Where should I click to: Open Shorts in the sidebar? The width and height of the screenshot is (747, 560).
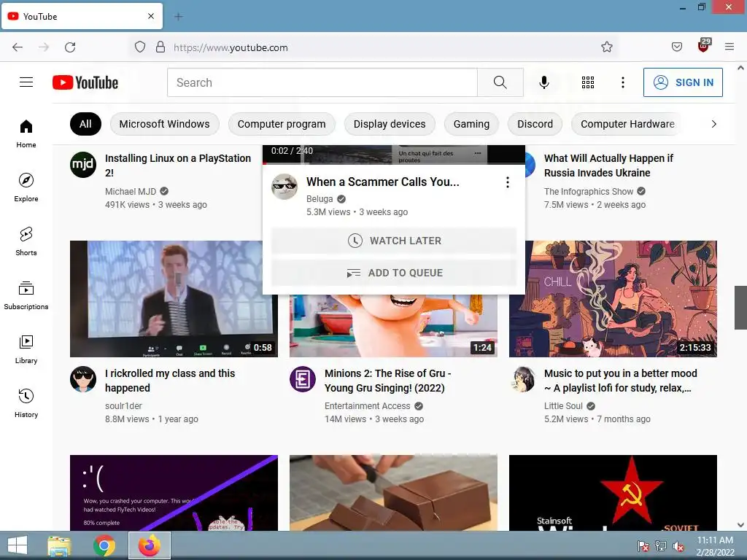[26, 241]
